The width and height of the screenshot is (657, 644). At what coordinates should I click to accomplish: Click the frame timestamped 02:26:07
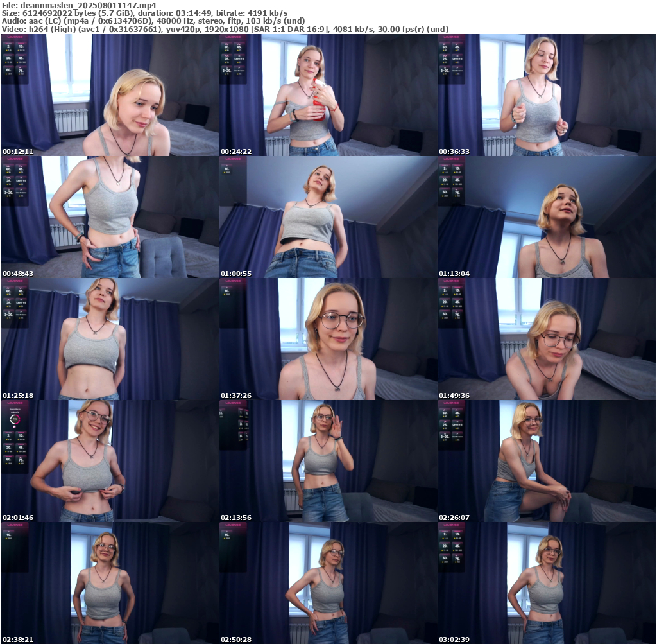pos(547,461)
